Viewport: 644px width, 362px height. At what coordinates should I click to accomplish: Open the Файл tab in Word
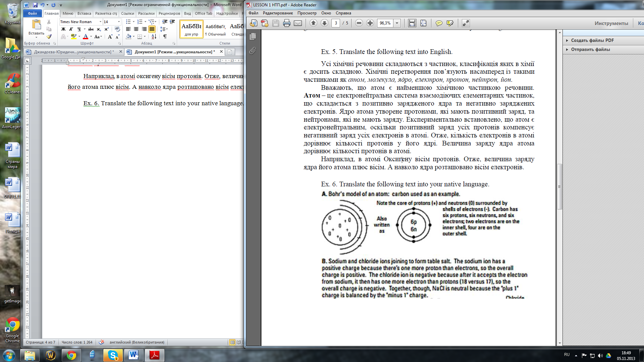tap(33, 13)
